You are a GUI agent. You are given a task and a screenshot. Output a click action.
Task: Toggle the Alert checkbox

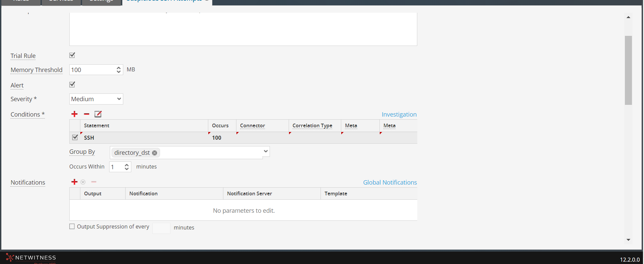(72, 84)
